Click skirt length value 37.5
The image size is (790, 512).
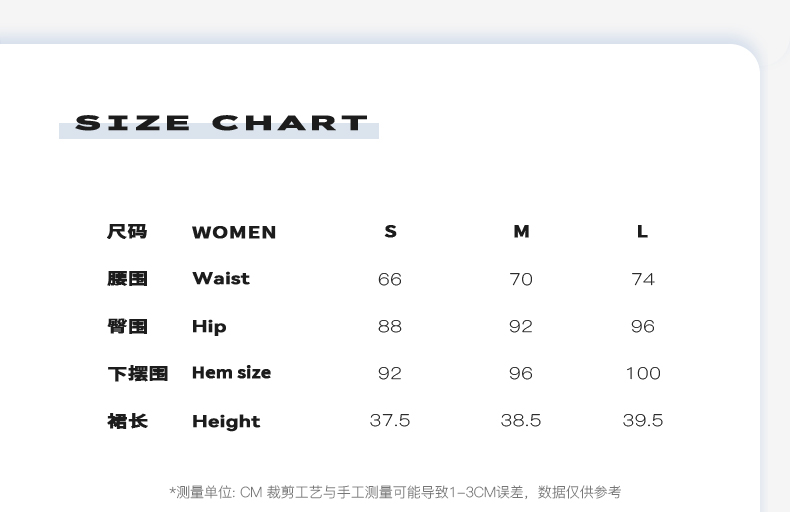pyautogui.click(x=390, y=420)
